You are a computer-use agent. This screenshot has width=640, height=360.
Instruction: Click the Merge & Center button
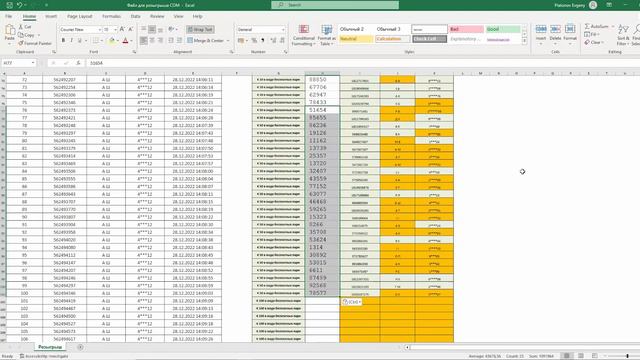tap(205, 40)
